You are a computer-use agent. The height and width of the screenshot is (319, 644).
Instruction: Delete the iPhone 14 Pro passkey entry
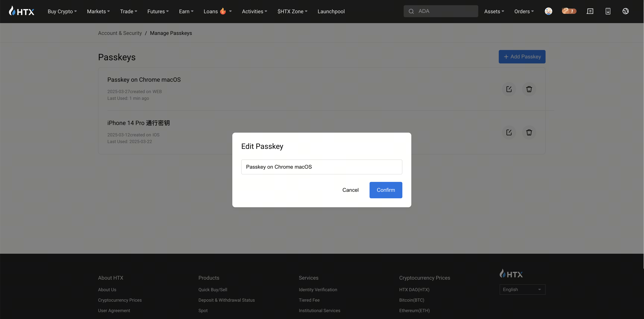pyautogui.click(x=529, y=132)
